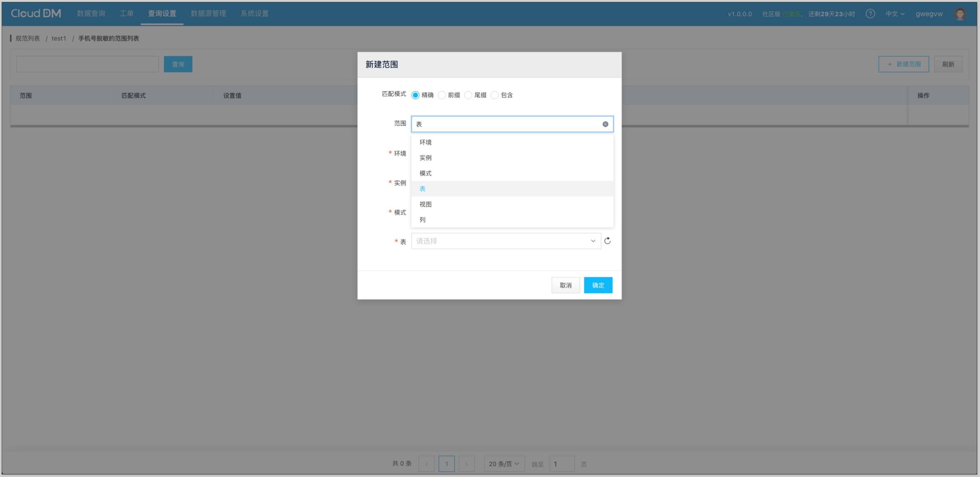Go to next page arrow
The height and width of the screenshot is (477, 980).
coord(467,464)
